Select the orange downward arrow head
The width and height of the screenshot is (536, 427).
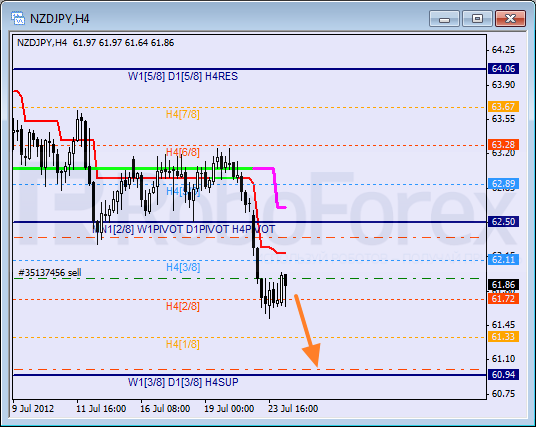click(x=312, y=356)
